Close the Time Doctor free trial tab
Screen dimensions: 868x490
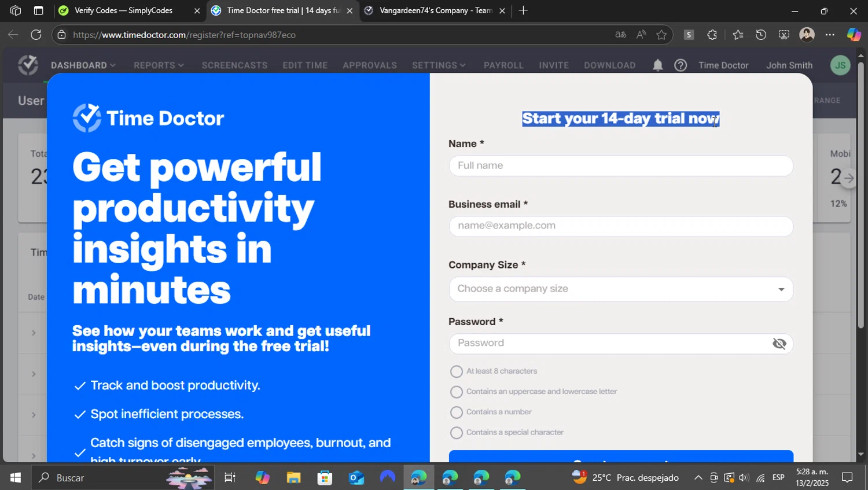[350, 10]
